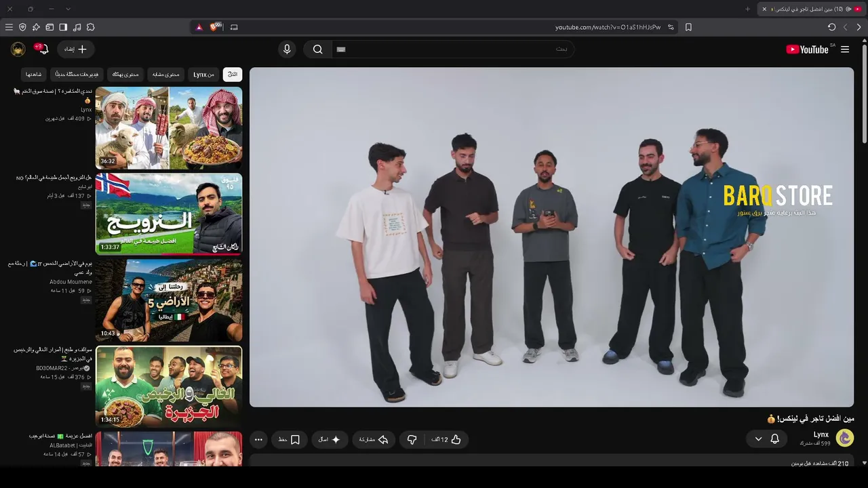Open the wallet card toolbar icon

pyautogui.click(x=50, y=27)
